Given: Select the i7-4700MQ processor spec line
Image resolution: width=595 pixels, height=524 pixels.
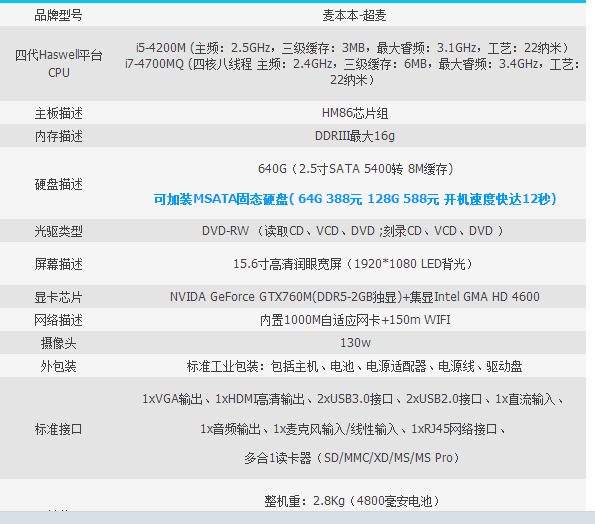Looking at the screenshot, I should pyautogui.click(x=352, y=72).
